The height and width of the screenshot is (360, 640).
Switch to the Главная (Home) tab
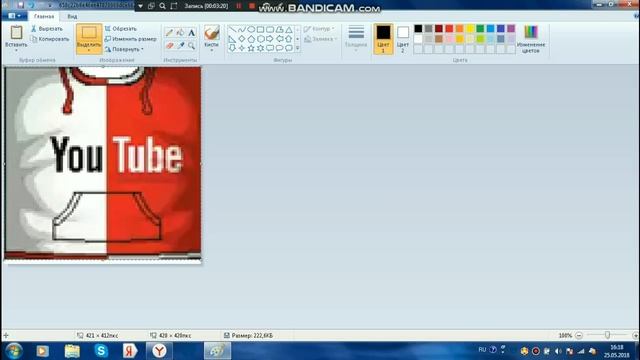pyautogui.click(x=44, y=16)
